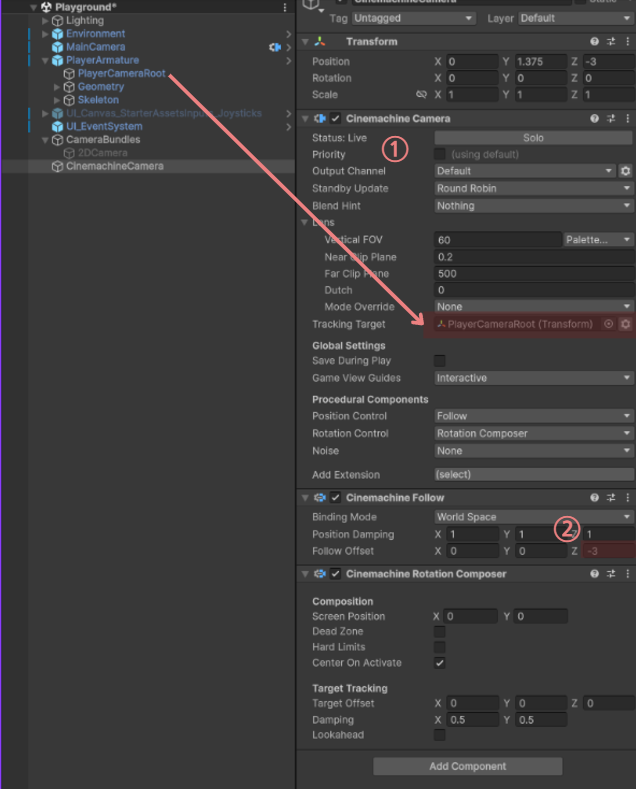Click the Add Component button
This screenshot has width=636, height=789.
(x=467, y=766)
